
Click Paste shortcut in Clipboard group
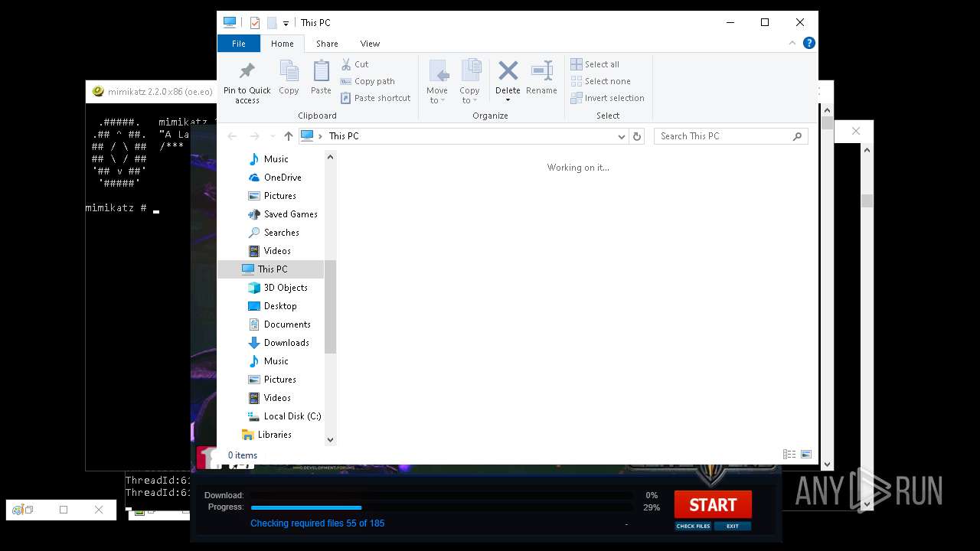point(375,98)
